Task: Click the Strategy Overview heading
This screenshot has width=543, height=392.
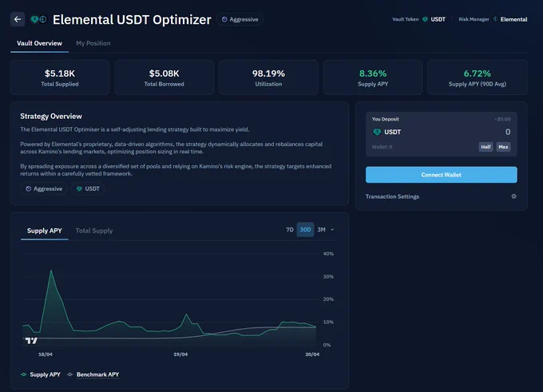Action: tap(51, 117)
